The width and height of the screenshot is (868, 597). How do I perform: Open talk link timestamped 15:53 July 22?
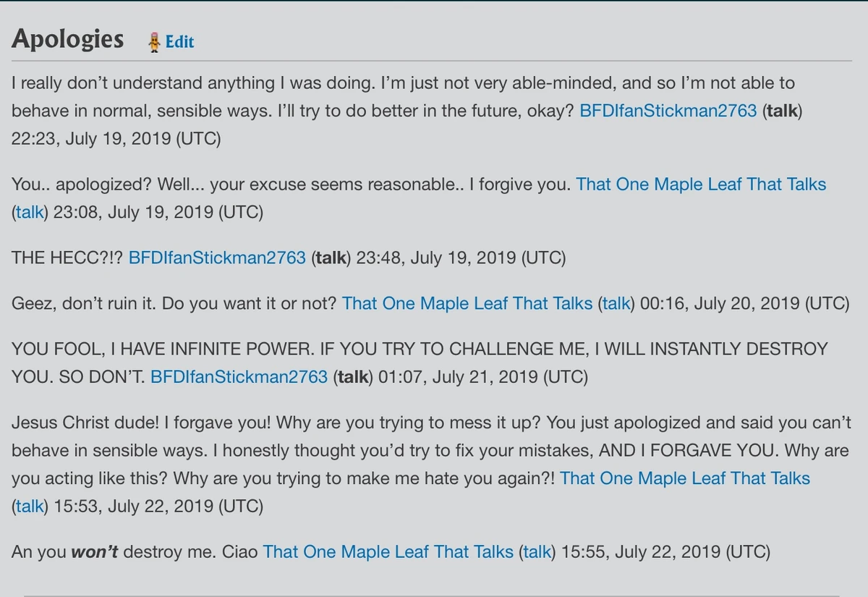[29, 507]
